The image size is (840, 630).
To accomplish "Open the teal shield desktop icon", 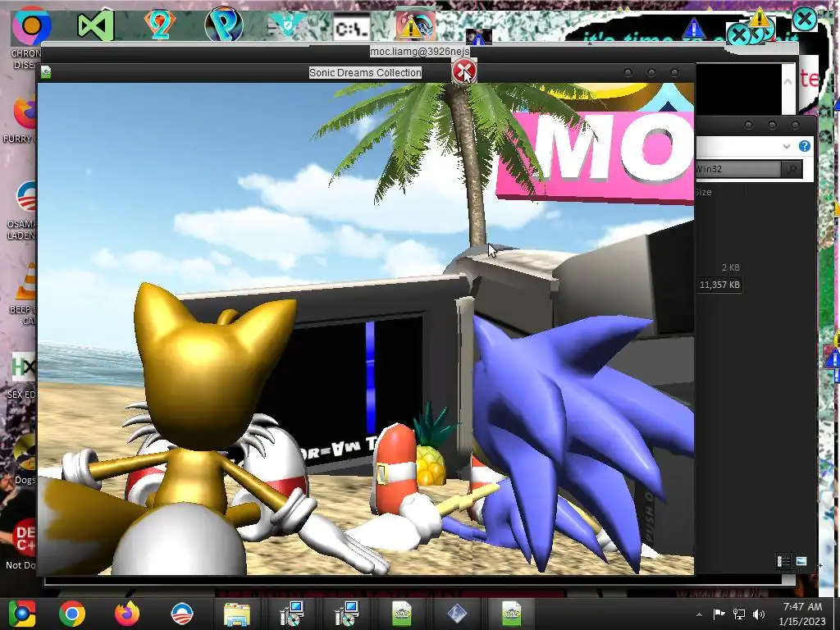I will coord(287,25).
